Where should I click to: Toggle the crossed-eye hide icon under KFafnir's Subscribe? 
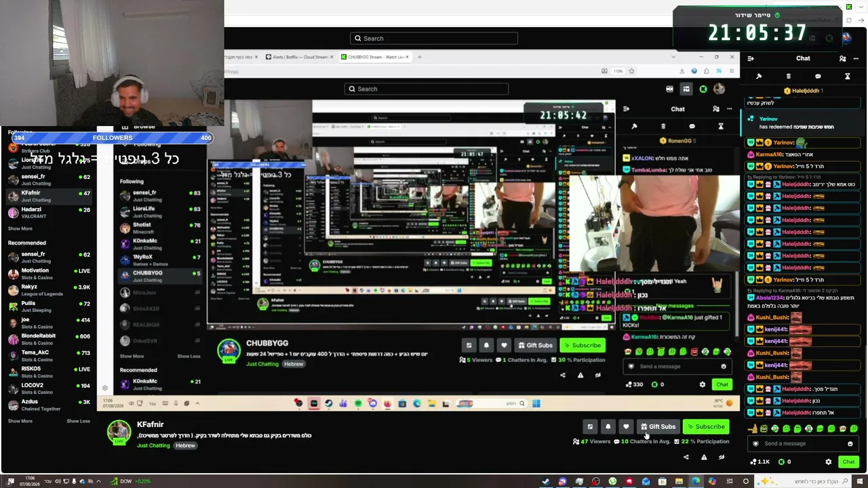[722, 457]
